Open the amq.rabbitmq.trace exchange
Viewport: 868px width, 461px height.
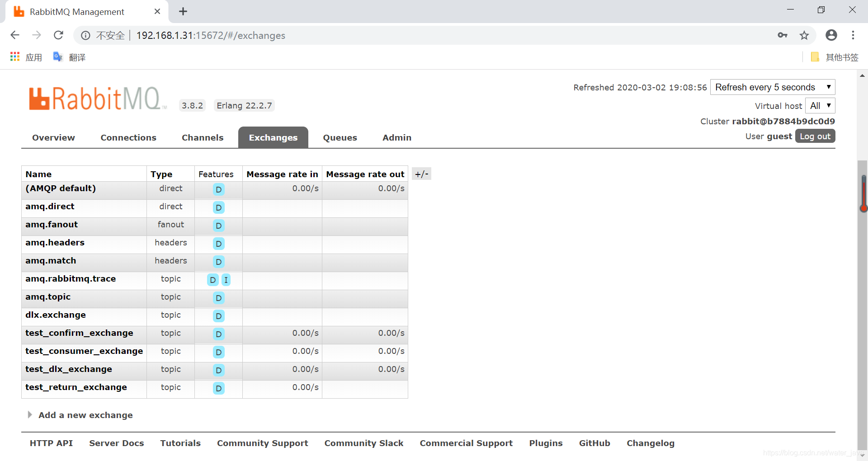[x=71, y=279]
